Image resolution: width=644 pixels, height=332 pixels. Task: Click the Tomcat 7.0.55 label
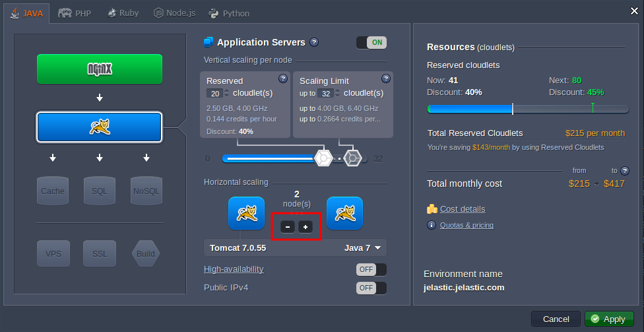(238, 248)
